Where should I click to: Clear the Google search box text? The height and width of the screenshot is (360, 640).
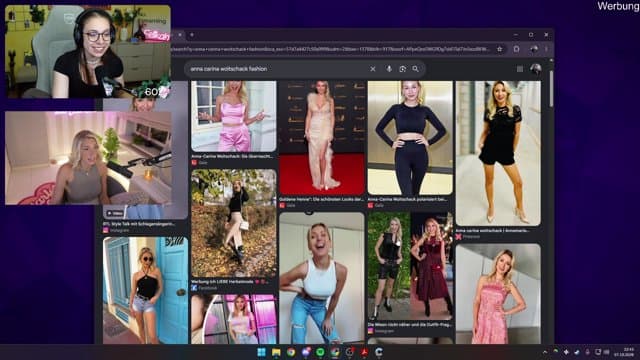coord(373,69)
